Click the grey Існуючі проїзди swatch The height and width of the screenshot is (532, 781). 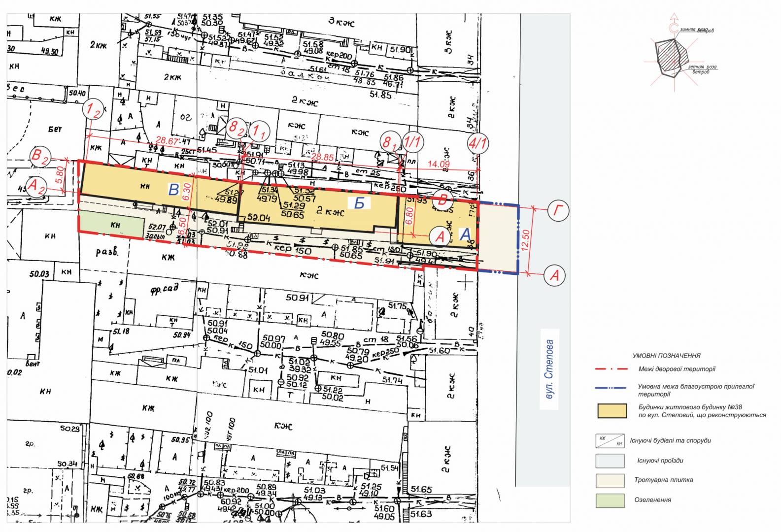point(610,461)
